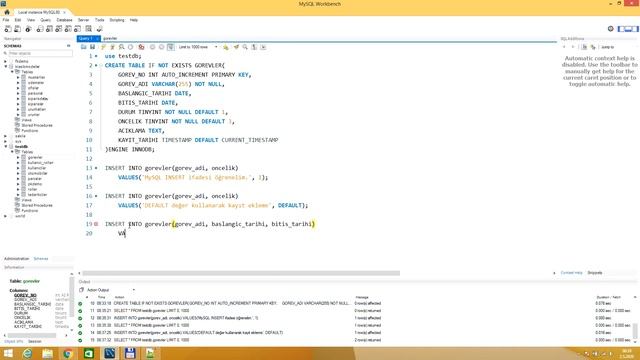
Task: Open File Explorer from taskbar
Action: tap(47, 353)
